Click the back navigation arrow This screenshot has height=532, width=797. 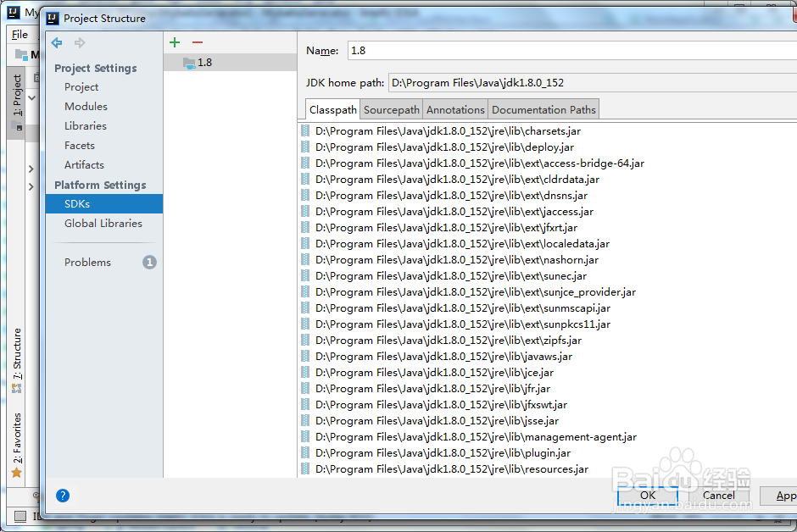(57, 43)
